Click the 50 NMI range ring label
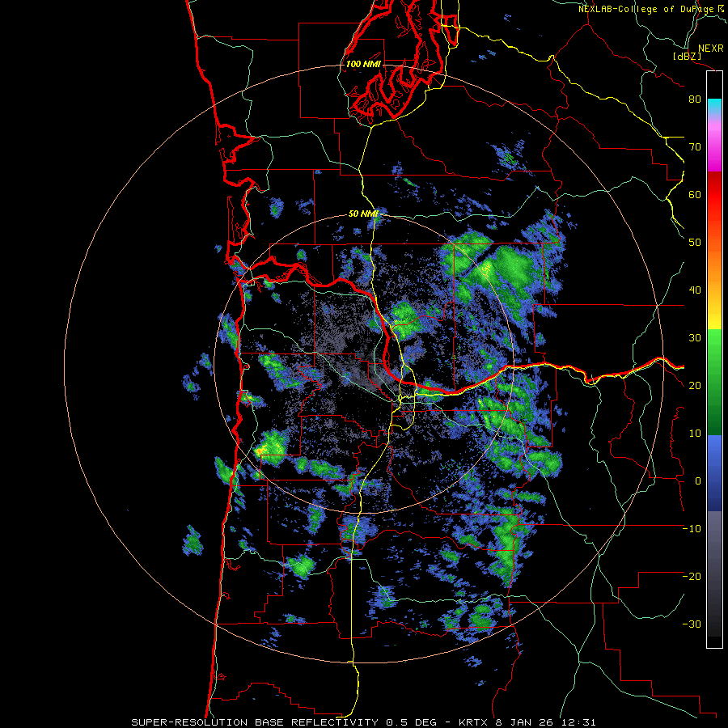The height and width of the screenshot is (728, 728). (x=363, y=214)
